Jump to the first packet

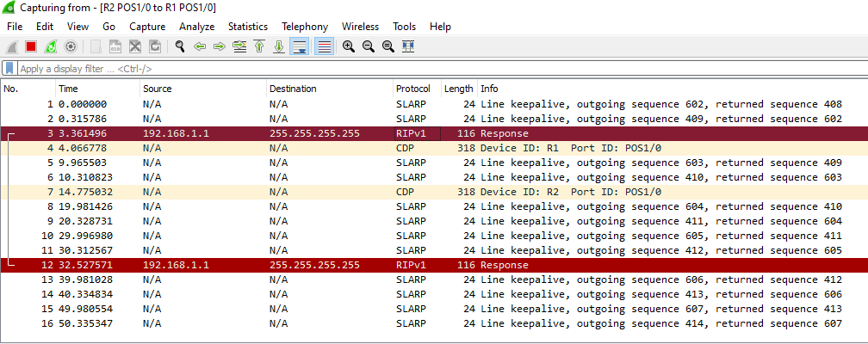pyautogui.click(x=259, y=47)
